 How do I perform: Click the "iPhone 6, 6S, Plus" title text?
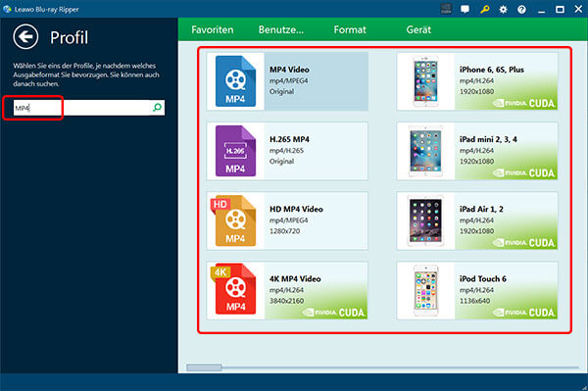492,70
